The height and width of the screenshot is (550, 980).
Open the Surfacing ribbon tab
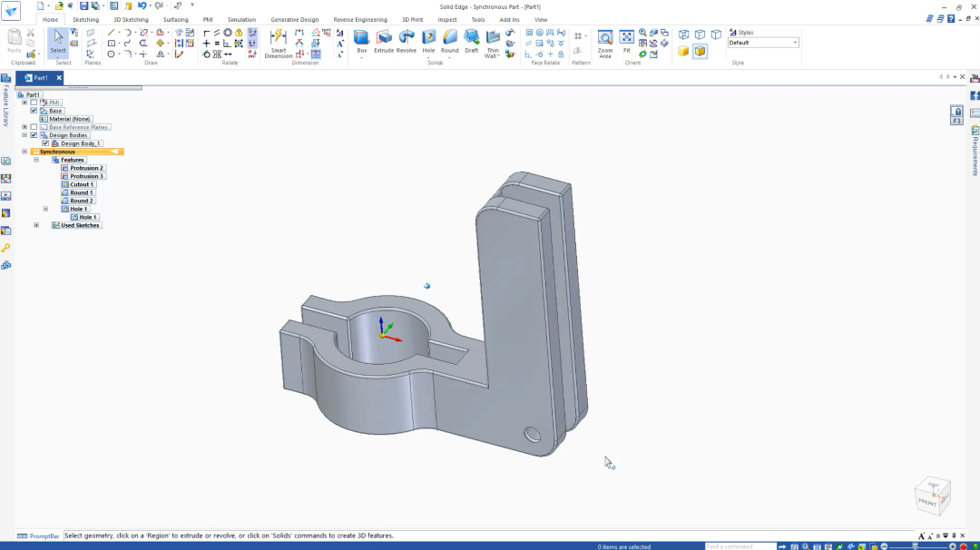tap(176, 19)
